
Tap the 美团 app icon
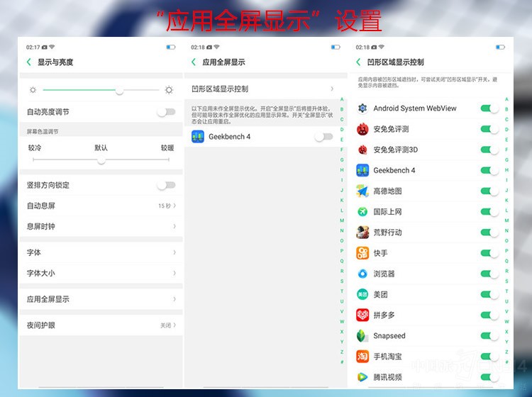click(362, 294)
